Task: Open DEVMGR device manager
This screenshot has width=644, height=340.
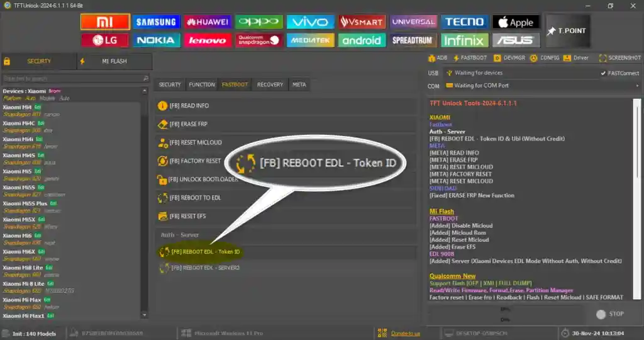Action: pos(509,58)
